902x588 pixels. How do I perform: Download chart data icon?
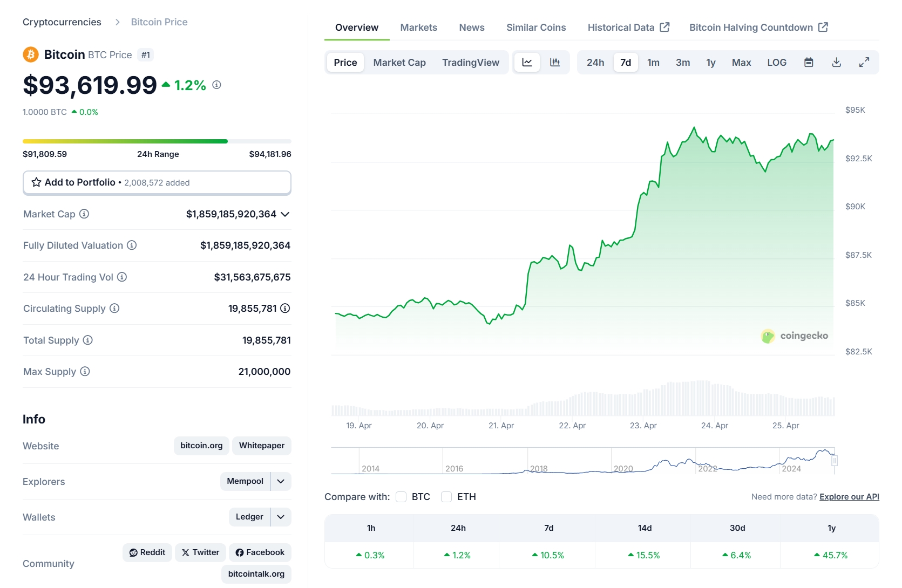[836, 63]
